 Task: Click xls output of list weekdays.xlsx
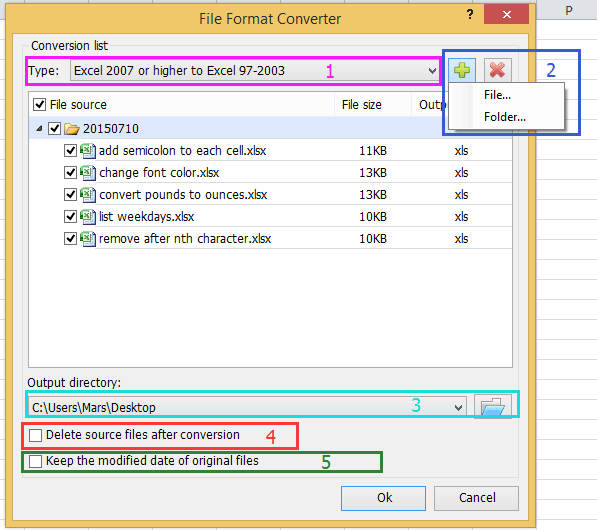pyautogui.click(x=461, y=217)
